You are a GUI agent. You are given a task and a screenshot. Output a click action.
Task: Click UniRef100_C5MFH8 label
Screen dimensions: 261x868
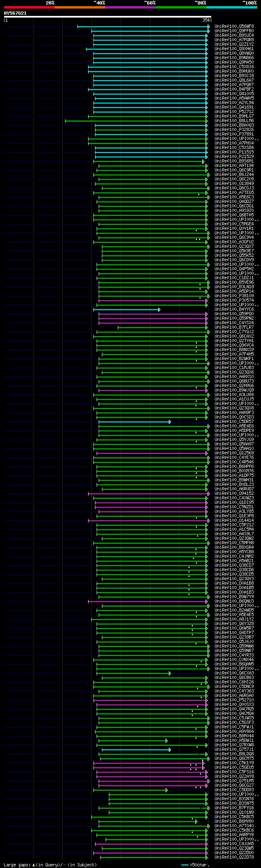point(234,543)
